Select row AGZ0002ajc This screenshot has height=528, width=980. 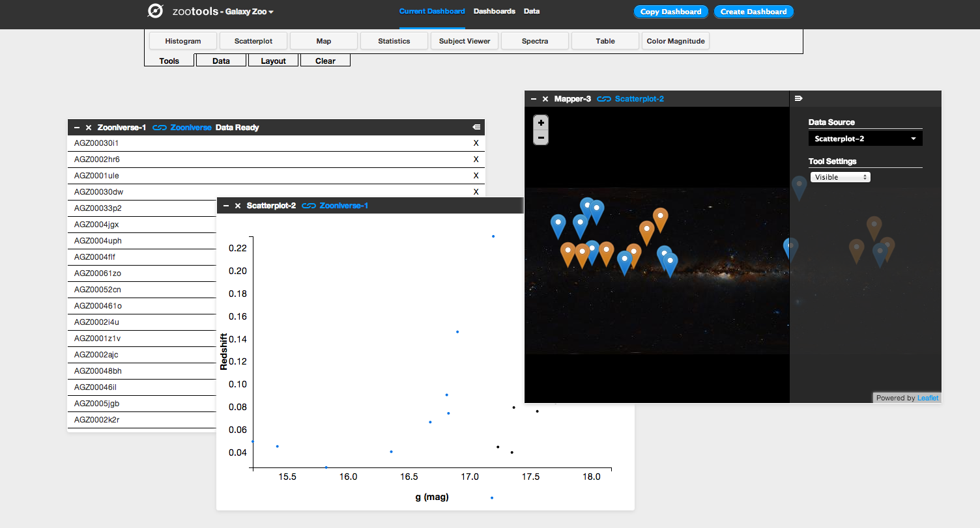tap(142, 355)
